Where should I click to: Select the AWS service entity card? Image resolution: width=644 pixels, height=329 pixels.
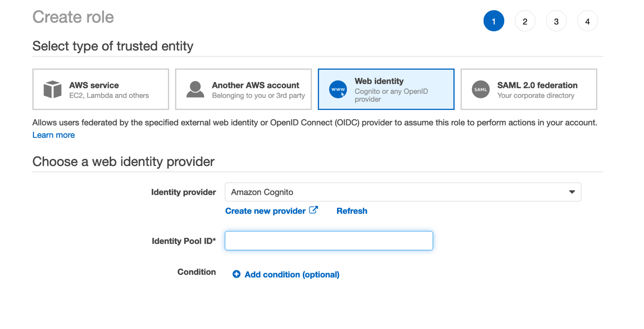pyautogui.click(x=100, y=89)
